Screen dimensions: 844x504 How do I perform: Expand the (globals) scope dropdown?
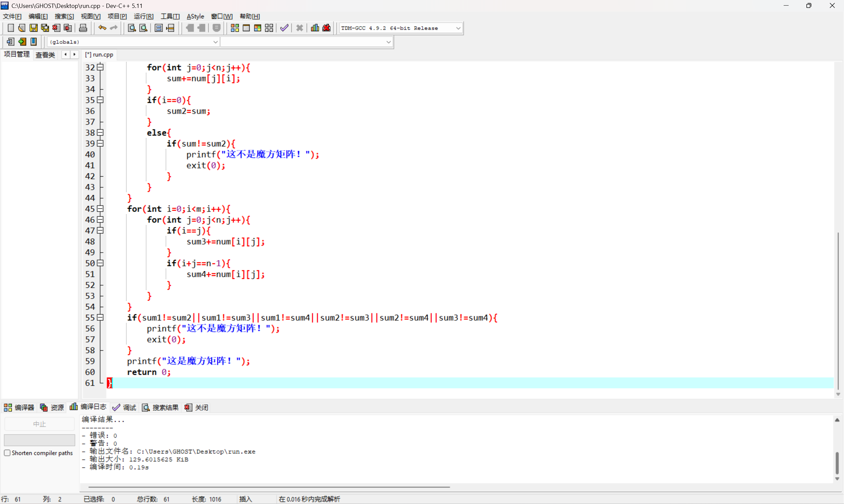215,42
